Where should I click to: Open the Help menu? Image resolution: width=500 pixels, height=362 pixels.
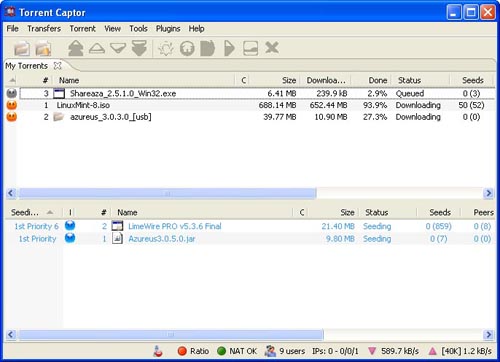(196, 29)
